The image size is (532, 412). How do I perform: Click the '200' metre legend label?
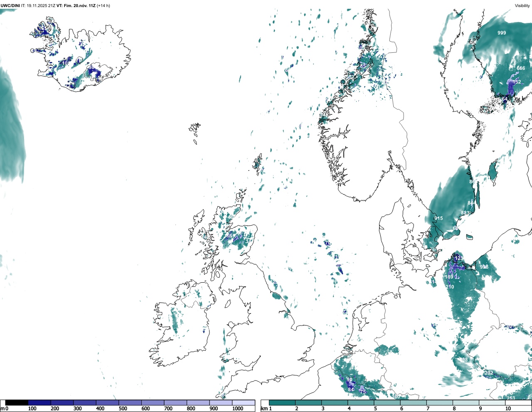pyautogui.click(x=55, y=409)
